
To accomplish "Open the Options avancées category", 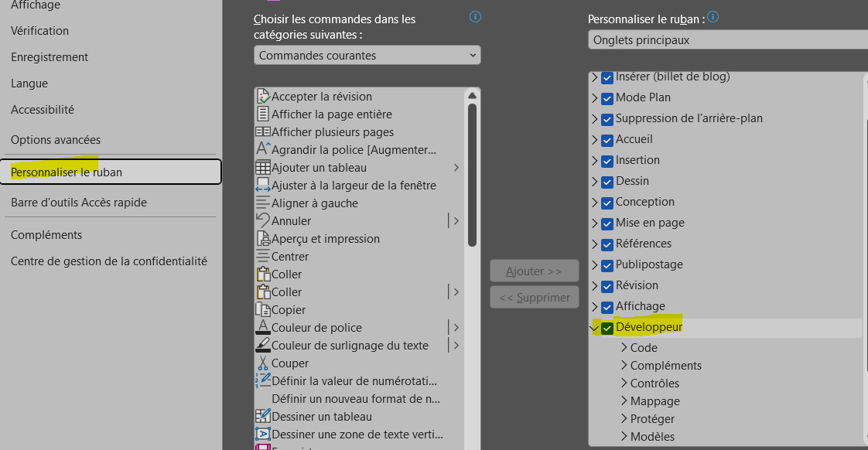I will 56,140.
